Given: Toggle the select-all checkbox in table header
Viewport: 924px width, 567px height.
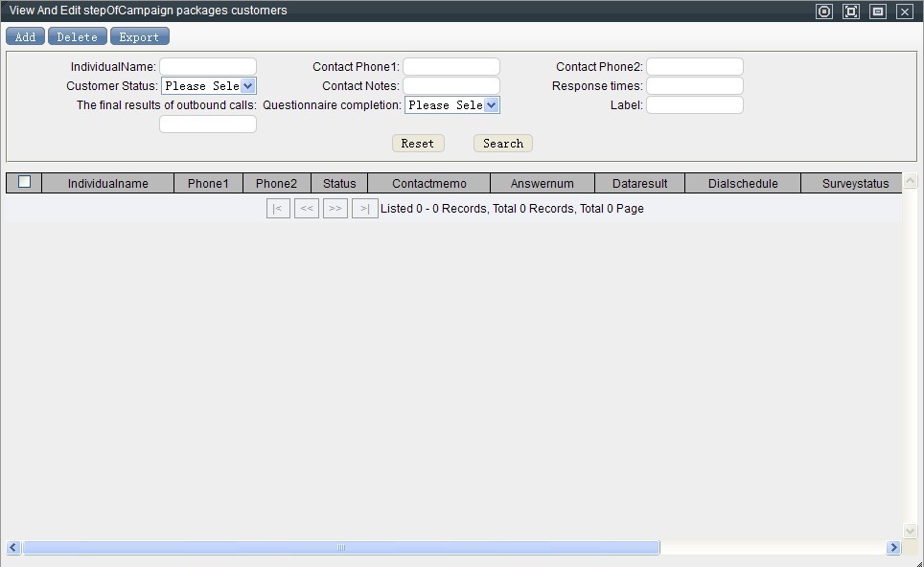Looking at the screenshot, I should (x=25, y=182).
